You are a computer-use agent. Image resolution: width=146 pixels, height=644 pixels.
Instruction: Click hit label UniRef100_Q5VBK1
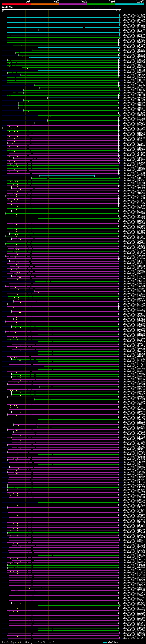[x=134, y=32]
